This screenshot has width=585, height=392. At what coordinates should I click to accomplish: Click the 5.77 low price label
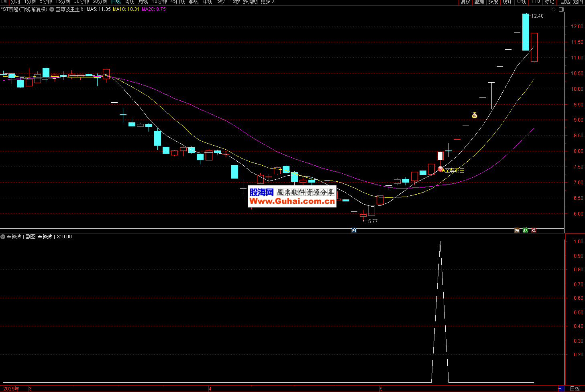pyautogui.click(x=373, y=221)
